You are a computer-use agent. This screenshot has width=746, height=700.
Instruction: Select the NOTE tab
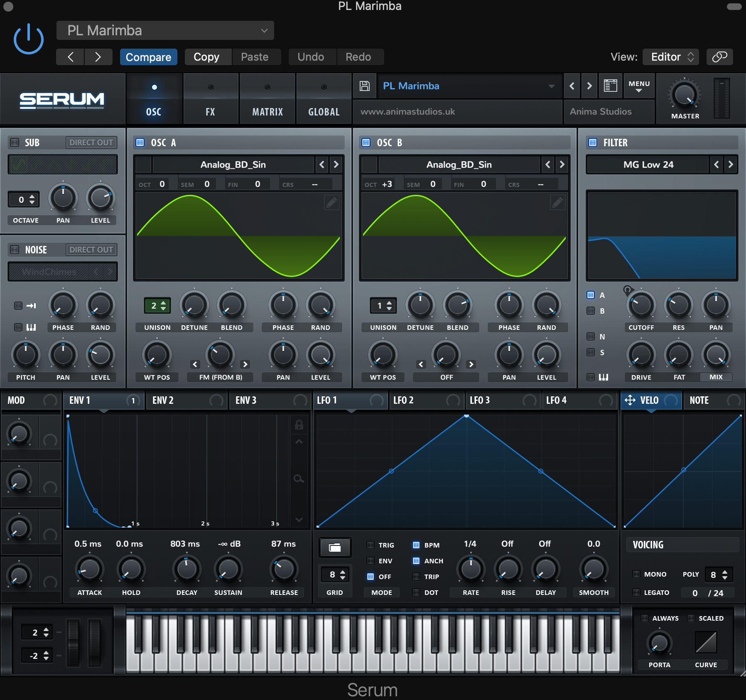point(714,400)
